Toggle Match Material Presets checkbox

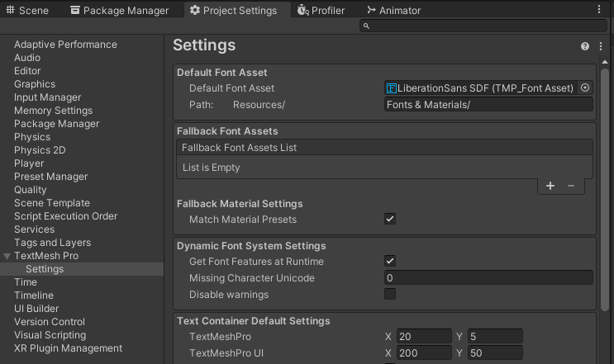(390, 220)
